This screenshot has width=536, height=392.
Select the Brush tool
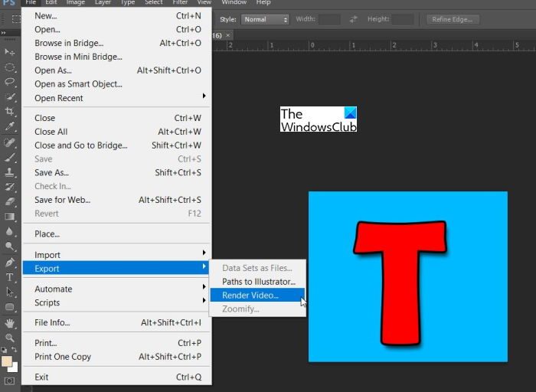click(9, 157)
